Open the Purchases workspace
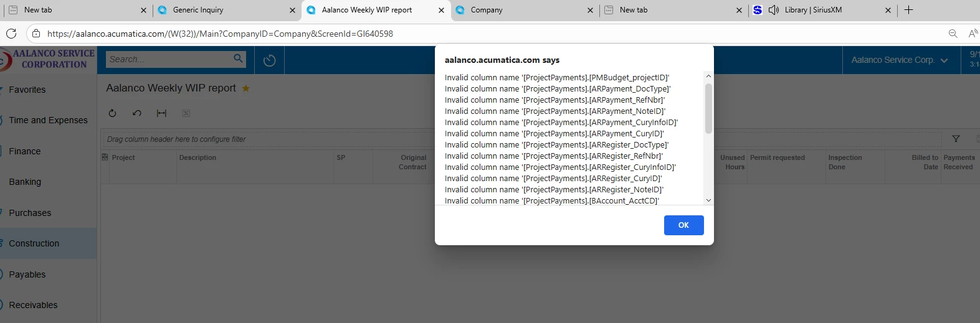The image size is (980, 323). tap(30, 213)
